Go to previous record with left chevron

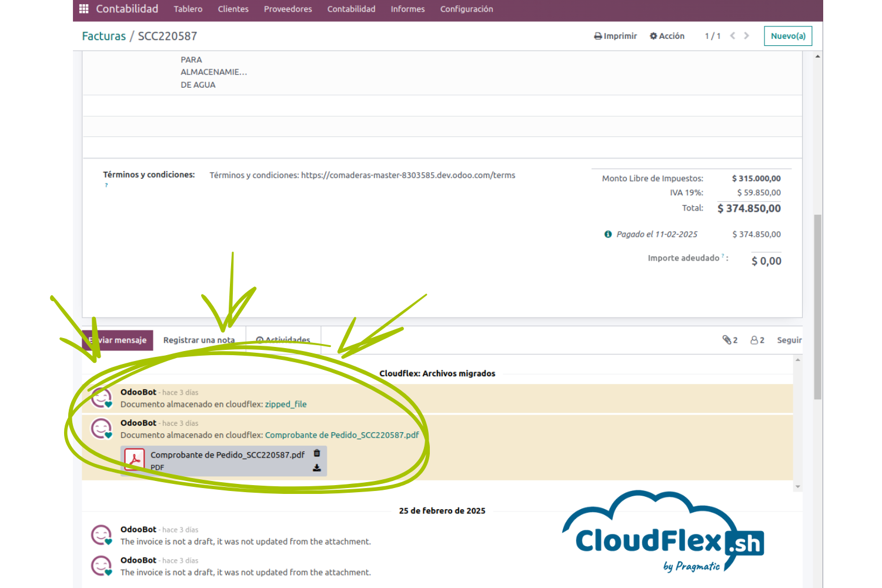tap(732, 36)
